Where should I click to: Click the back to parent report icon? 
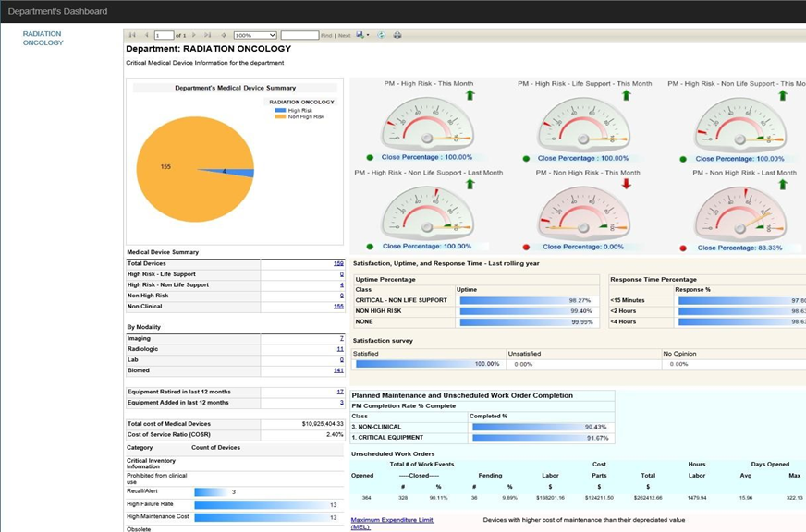224,35
